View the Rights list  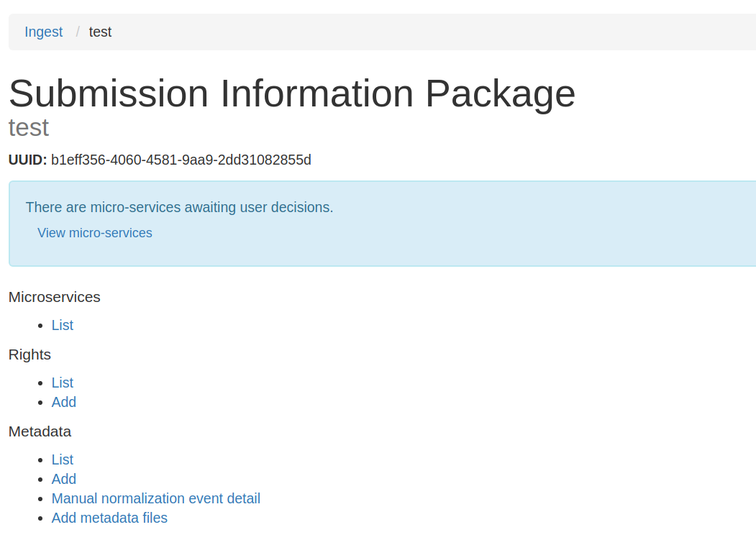[62, 383]
